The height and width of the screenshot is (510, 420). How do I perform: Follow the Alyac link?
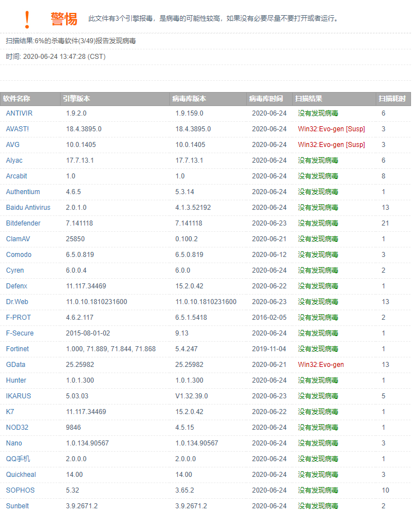tap(15, 160)
